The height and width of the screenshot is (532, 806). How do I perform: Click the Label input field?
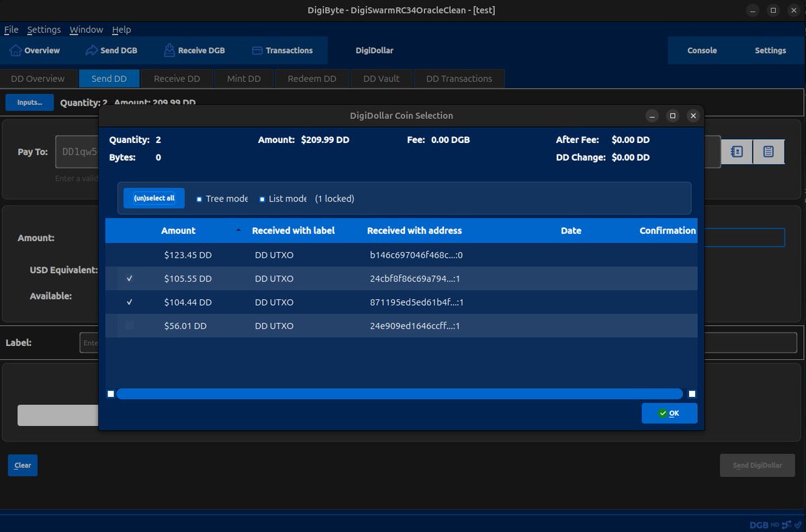click(89, 343)
